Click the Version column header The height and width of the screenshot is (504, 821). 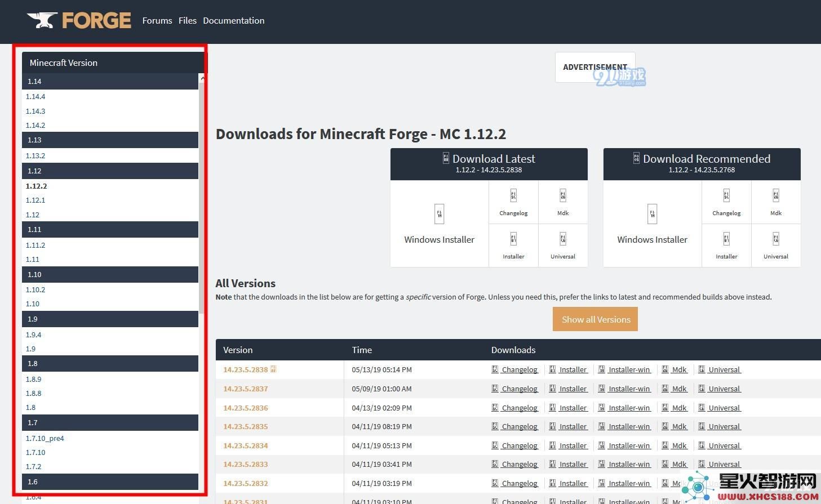(238, 350)
